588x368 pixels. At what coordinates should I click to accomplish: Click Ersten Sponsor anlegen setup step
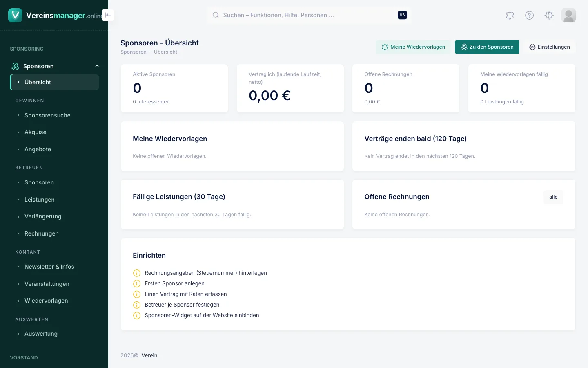(174, 284)
